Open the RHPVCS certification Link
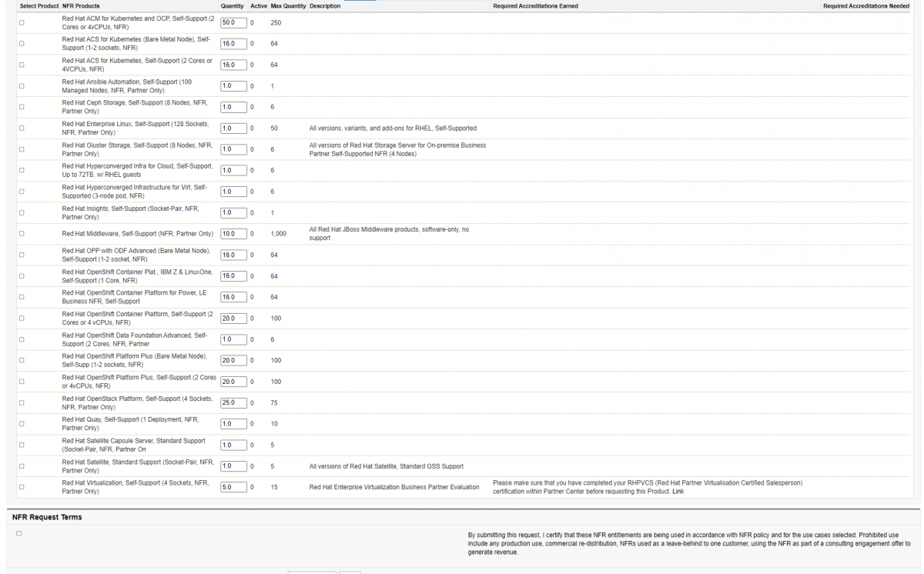Image resolution: width=924 pixels, height=574 pixels. tap(678, 492)
